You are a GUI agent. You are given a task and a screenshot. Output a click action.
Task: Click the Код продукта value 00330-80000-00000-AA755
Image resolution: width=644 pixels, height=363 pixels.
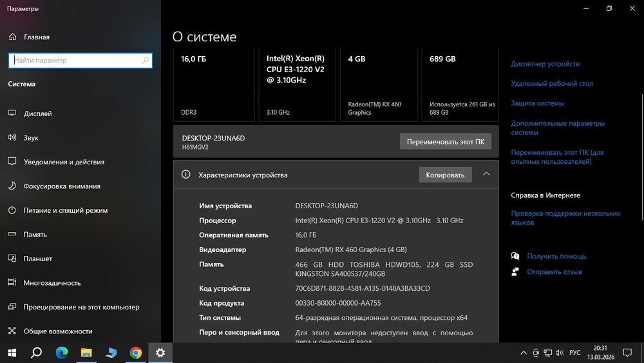pos(337,303)
